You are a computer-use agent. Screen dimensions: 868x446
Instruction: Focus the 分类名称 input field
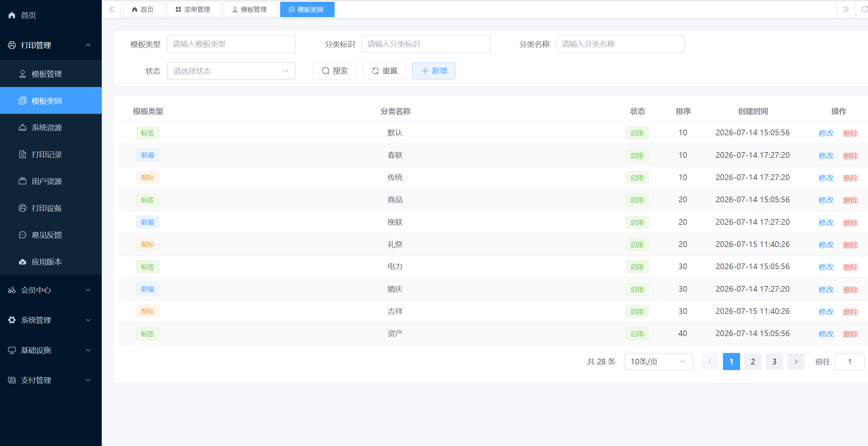click(620, 44)
